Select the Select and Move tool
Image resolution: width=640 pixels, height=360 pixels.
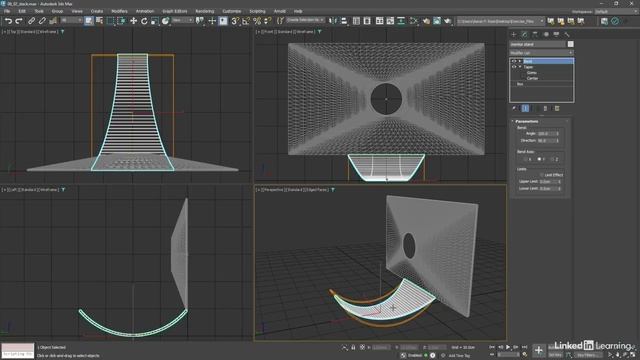click(133, 21)
